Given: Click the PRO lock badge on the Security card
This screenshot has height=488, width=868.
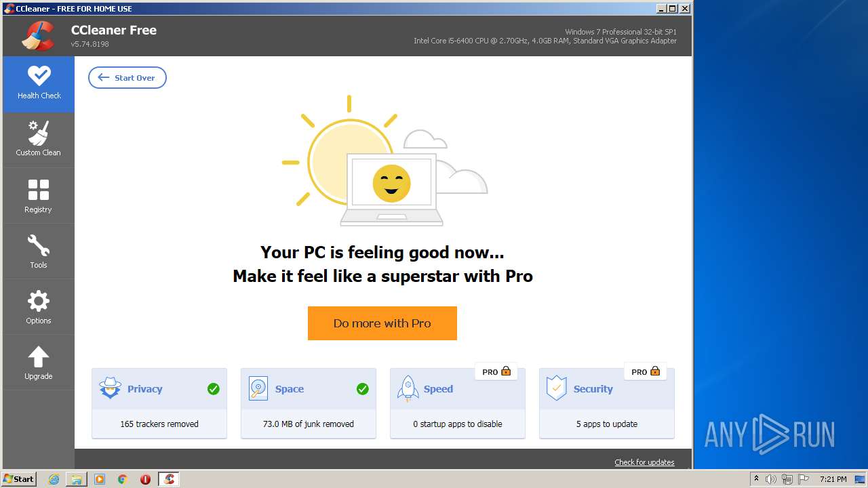Looking at the screenshot, I should pos(645,371).
